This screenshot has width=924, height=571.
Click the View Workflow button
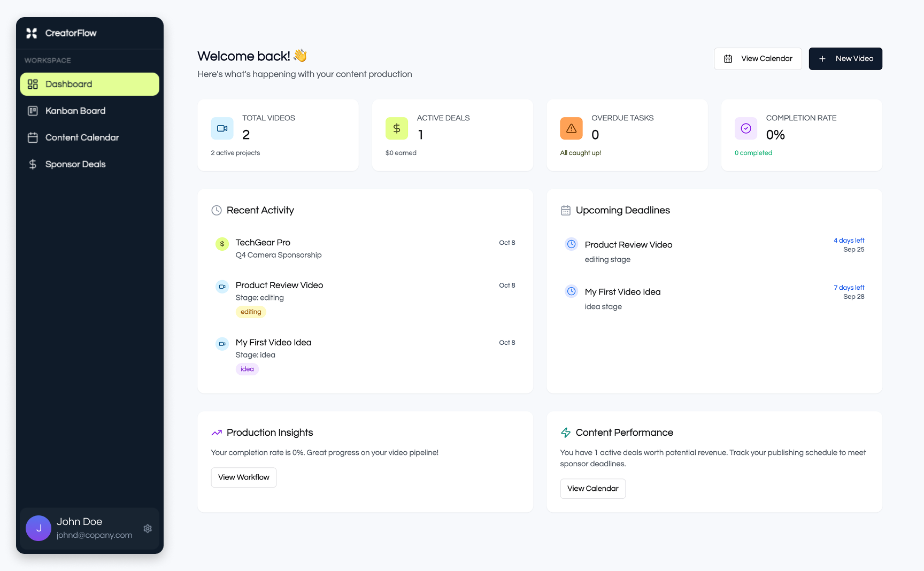[244, 477]
